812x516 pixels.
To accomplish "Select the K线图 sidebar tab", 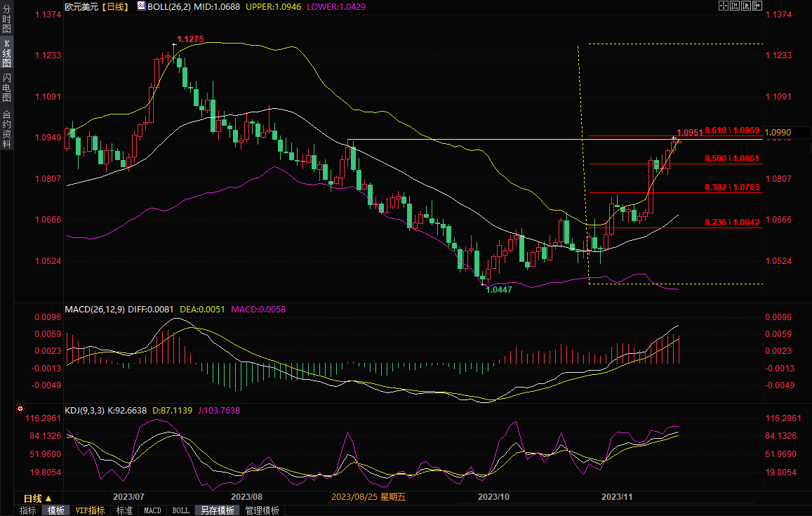I will [7, 53].
